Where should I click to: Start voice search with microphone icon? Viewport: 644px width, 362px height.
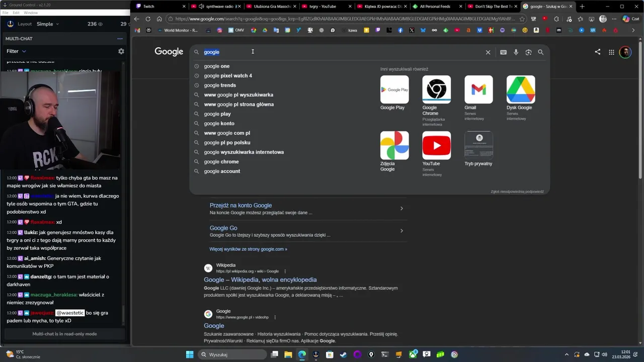[x=516, y=52]
